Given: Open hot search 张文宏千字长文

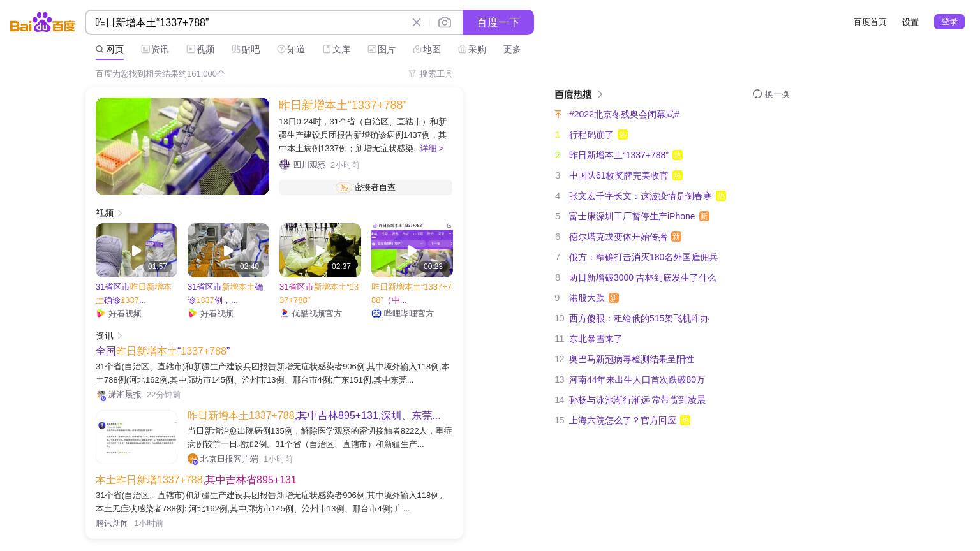Looking at the screenshot, I should 641,196.
